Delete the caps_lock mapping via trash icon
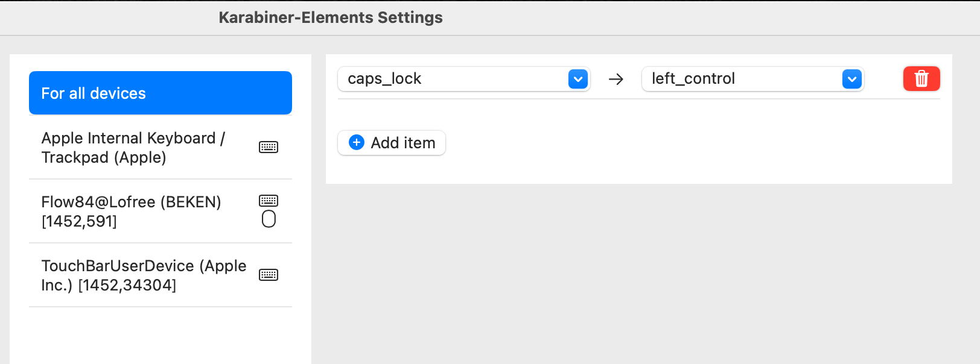Viewport: 980px width, 364px height. (921, 79)
